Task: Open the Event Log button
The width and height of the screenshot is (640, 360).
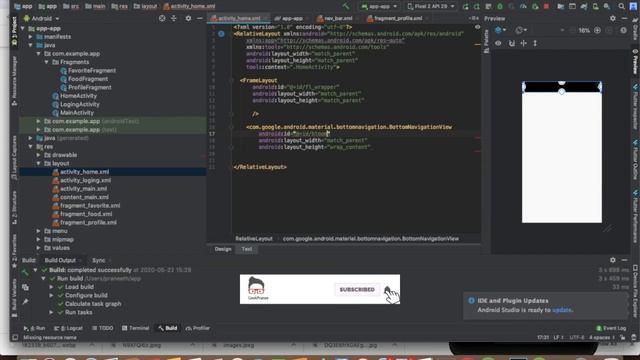Action: pos(611,328)
